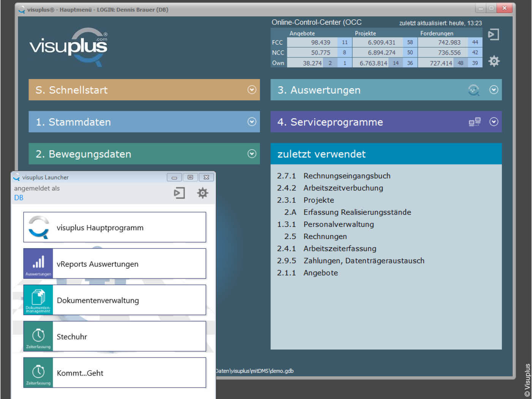Expand the 2. Bewegungsdaten section chevron

[x=252, y=154]
